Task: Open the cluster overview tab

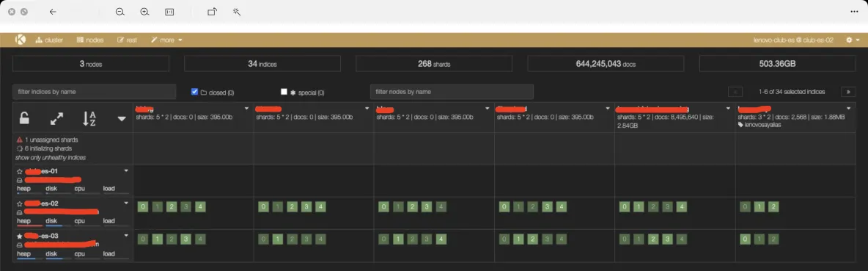Action: coord(49,40)
